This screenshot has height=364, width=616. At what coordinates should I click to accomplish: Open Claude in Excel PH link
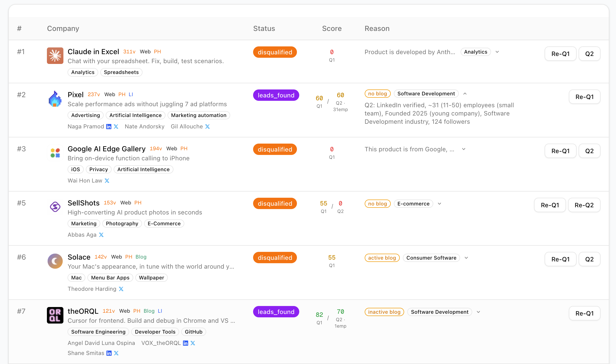[157, 52]
